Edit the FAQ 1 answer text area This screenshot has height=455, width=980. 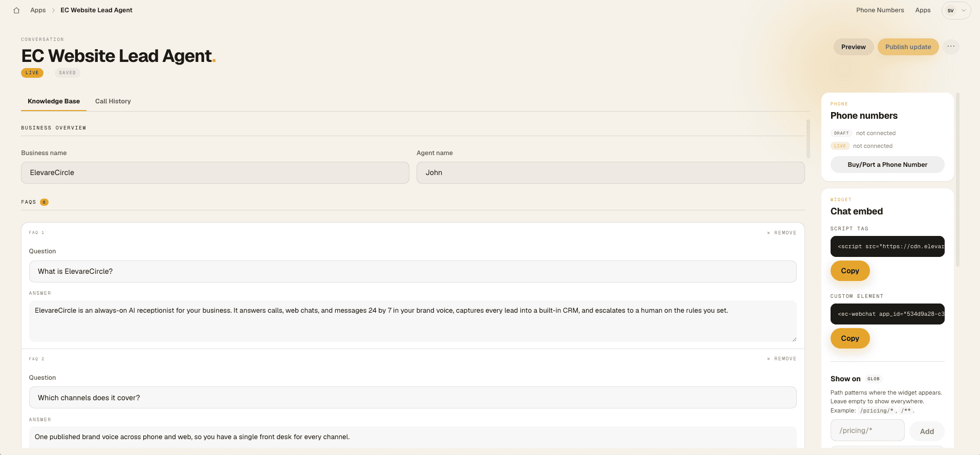point(412,321)
